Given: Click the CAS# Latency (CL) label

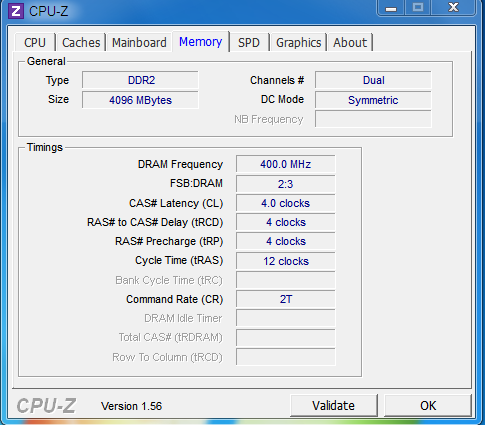Looking at the screenshot, I should coord(176,203).
